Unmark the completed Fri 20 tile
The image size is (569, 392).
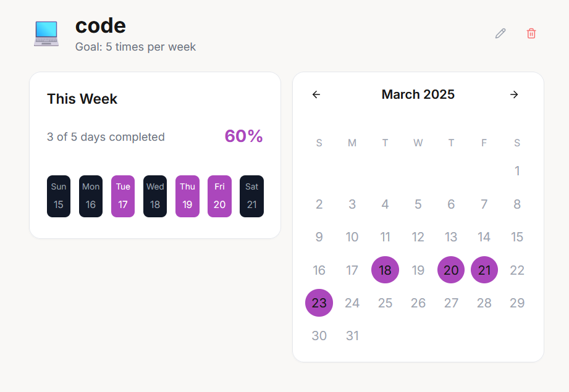pos(219,196)
